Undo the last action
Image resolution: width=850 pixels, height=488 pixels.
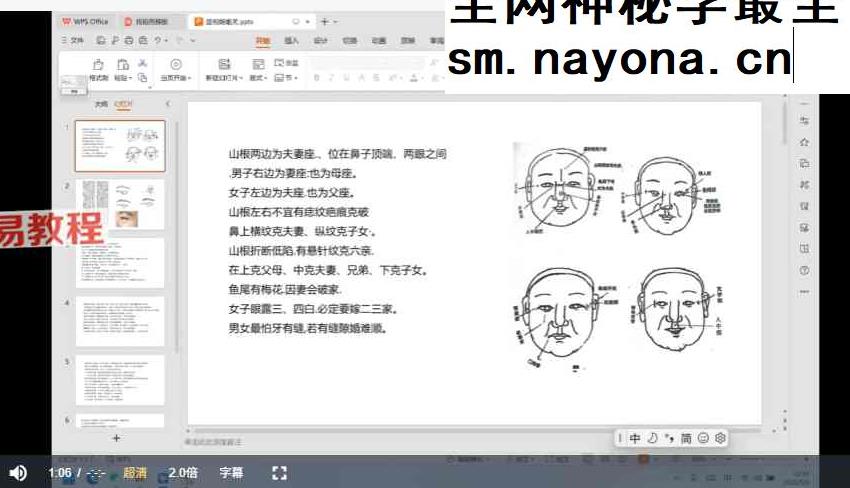[x=158, y=40]
